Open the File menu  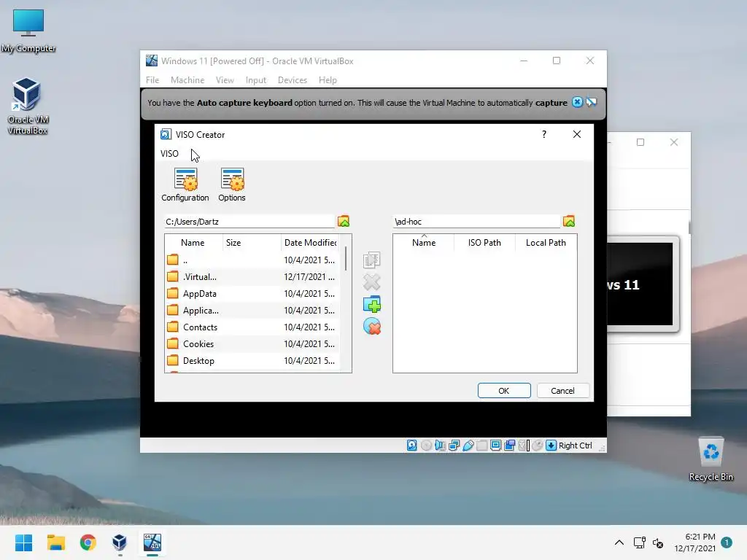[152, 80]
